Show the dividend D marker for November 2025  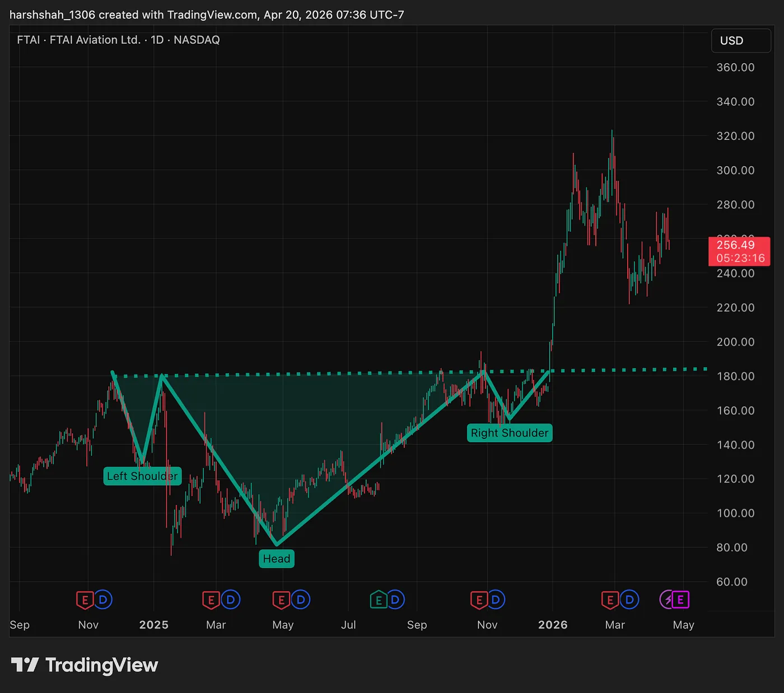pyautogui.click(x=496, y=600)
